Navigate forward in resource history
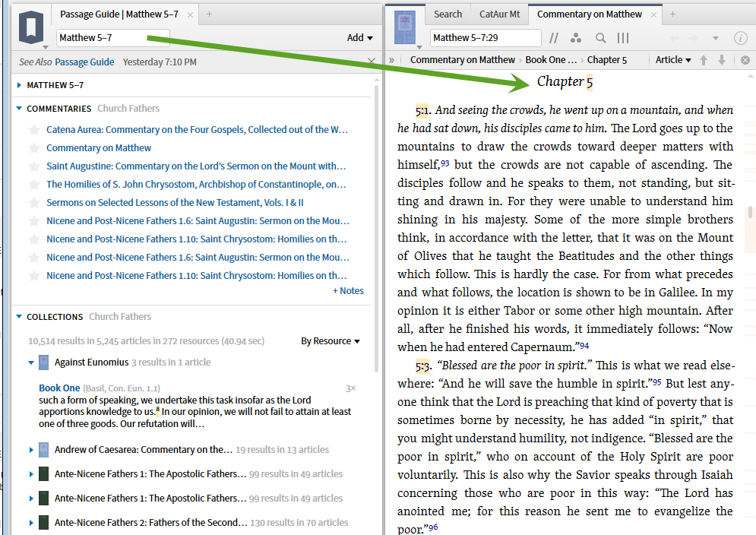756x535 pixels. point(694,38)
